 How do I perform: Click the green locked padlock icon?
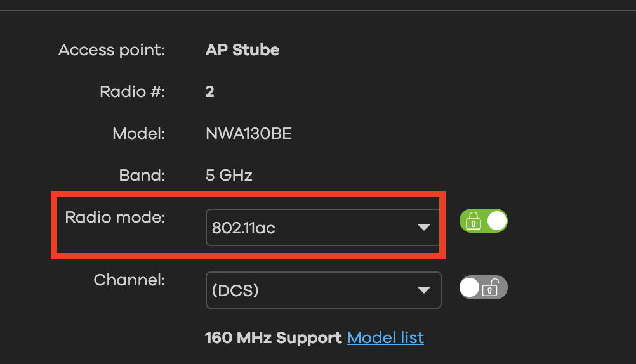[x=473, y=221]
